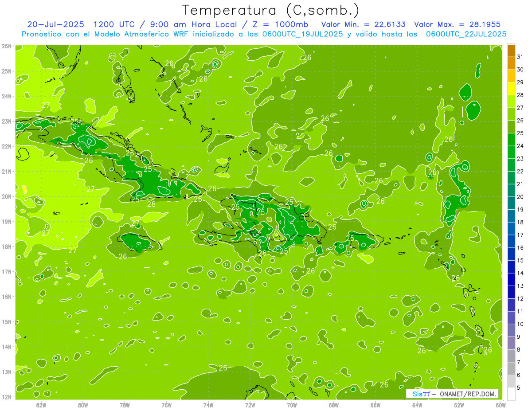Click the "ONAMET/REP.DOM." credit label

(467, 394)
